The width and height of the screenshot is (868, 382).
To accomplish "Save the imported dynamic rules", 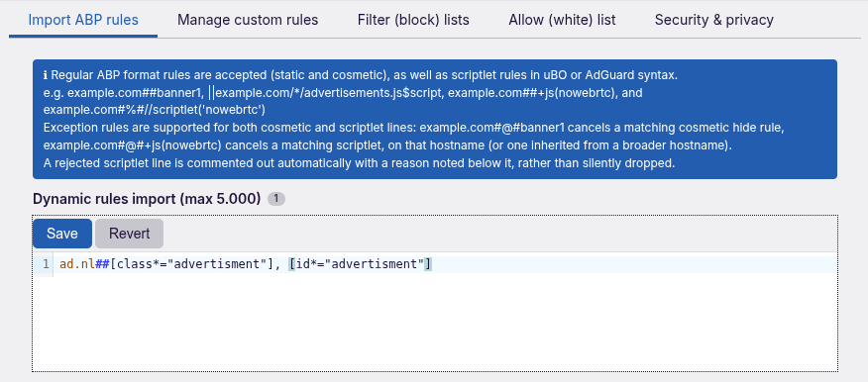I will coord(62,234).
